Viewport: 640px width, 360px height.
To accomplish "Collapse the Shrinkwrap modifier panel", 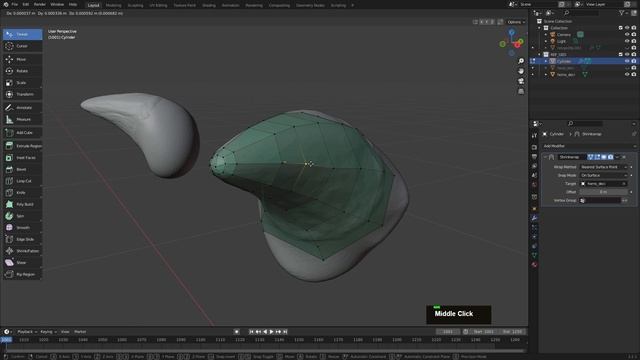I will point(545,157).
